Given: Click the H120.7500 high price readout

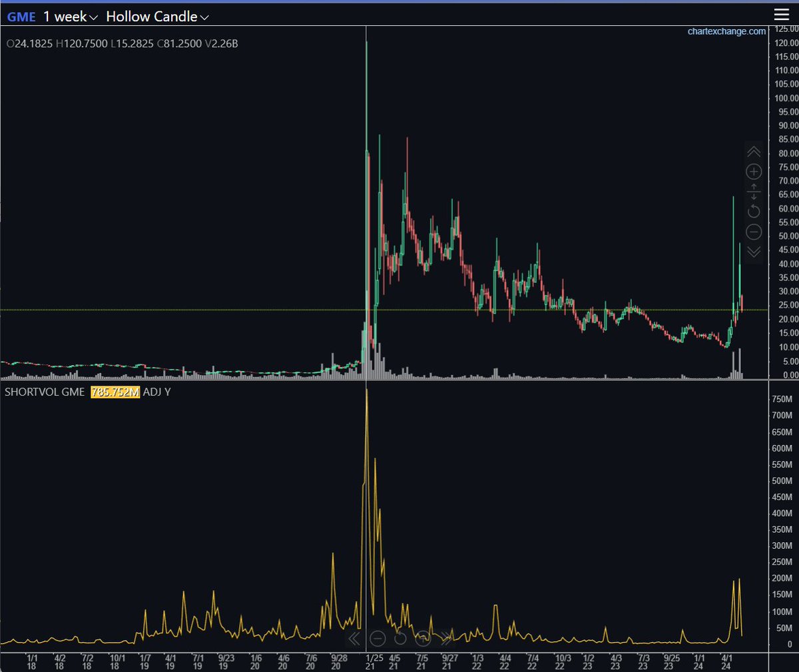Looking at the screenshot, I should 81,44.
